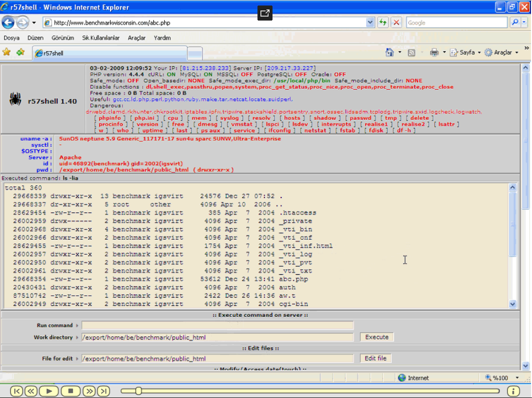The width and height of the screenshot is (532, 398).
Task: Click the page scrollbar down arrow
Action: click(525, 366)
